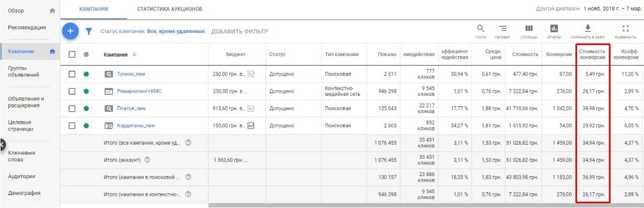Open the Отчеты reports icon

click(554, 28)
